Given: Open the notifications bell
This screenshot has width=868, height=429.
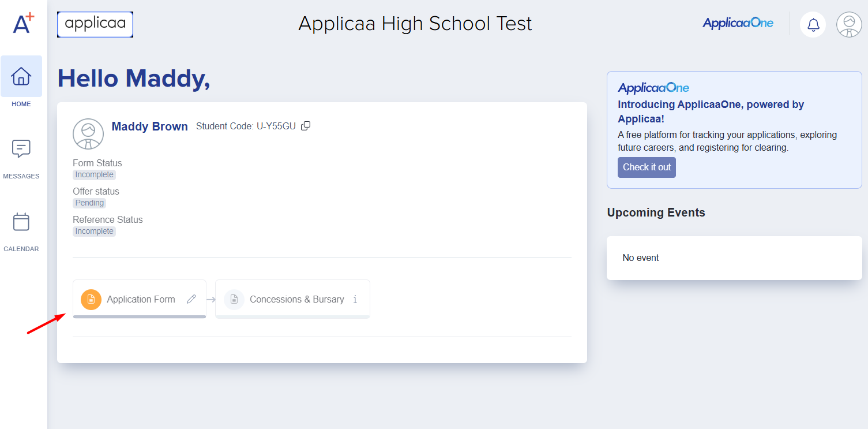Looking at the screenshot, I should (x=813, y=25).
